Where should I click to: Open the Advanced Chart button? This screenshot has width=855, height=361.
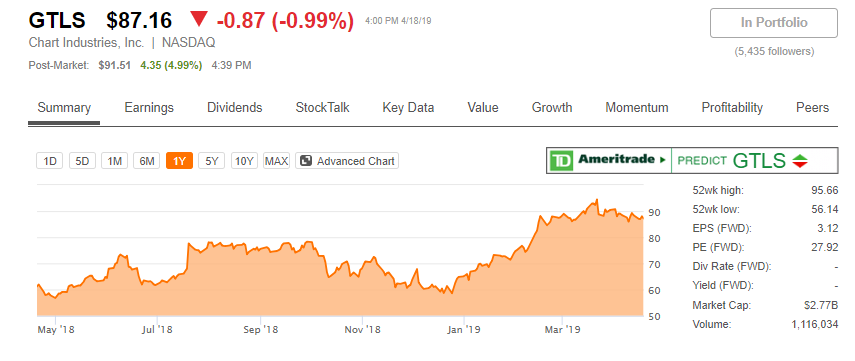pos(347,161)
